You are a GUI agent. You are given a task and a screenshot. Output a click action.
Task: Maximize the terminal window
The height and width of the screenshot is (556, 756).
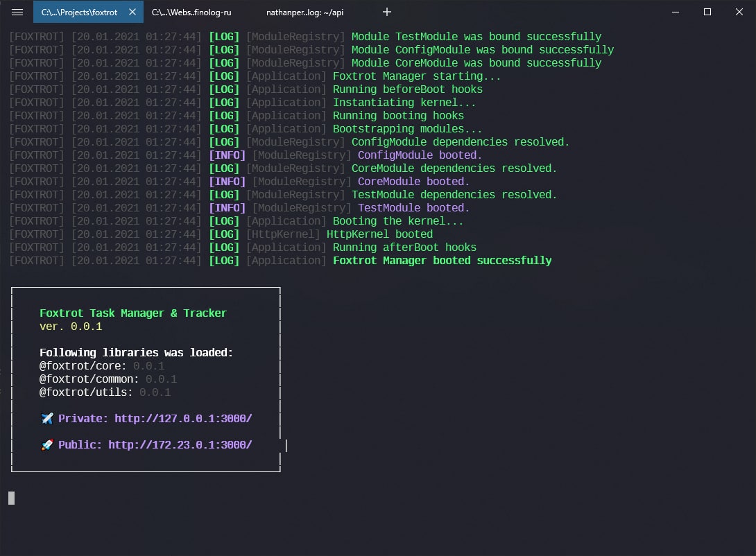click(707, 12)
